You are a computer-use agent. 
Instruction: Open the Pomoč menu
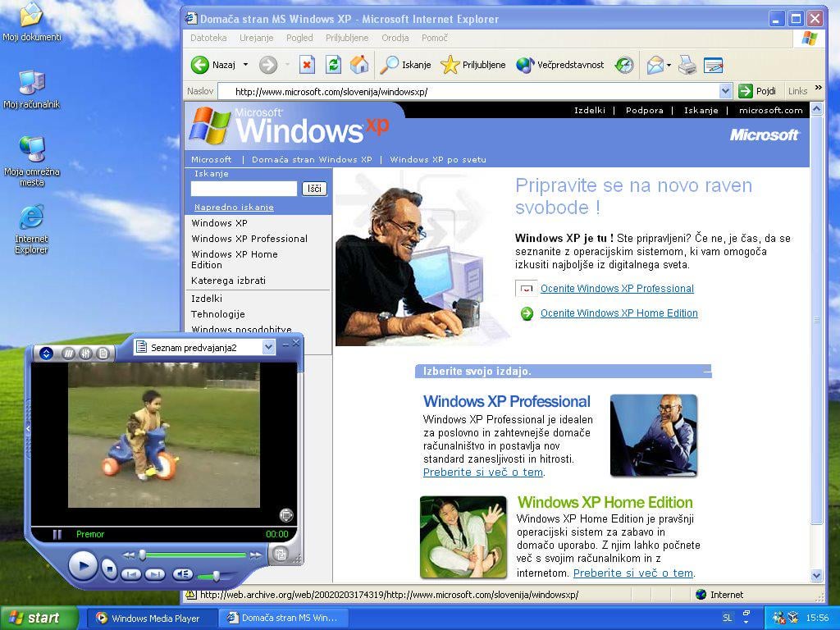tap(435, 38)
